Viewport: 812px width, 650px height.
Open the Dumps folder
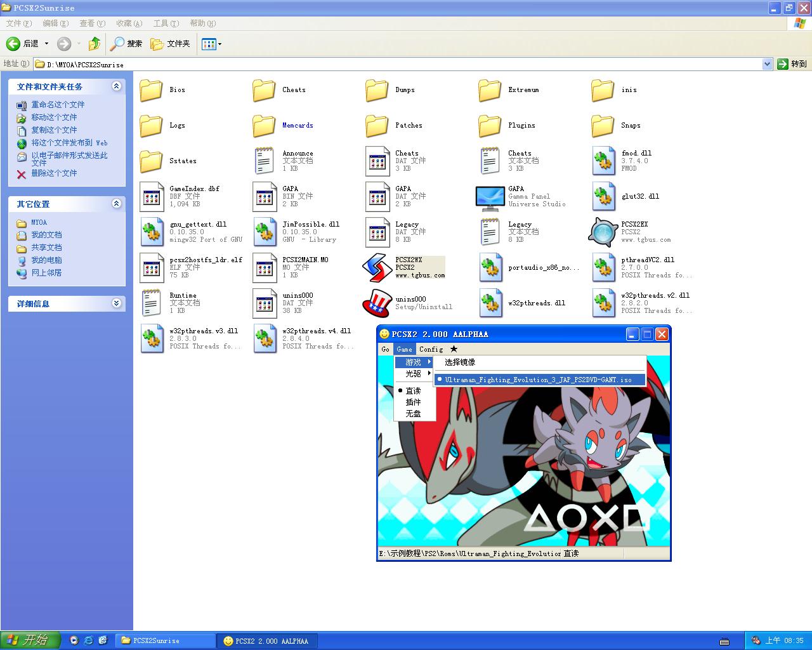(x=377, y=90)
